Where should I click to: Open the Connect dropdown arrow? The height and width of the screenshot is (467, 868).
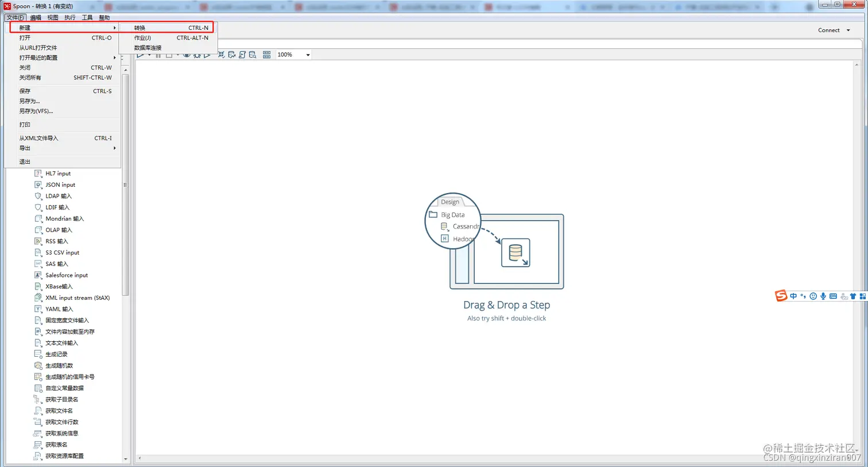pos(848,30)
